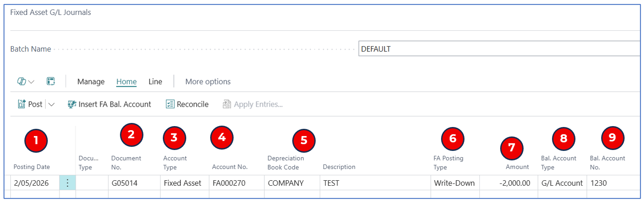This screenshot has width=644, height=202.
Task: Open the Reconcile action
Action: [187, 104]
